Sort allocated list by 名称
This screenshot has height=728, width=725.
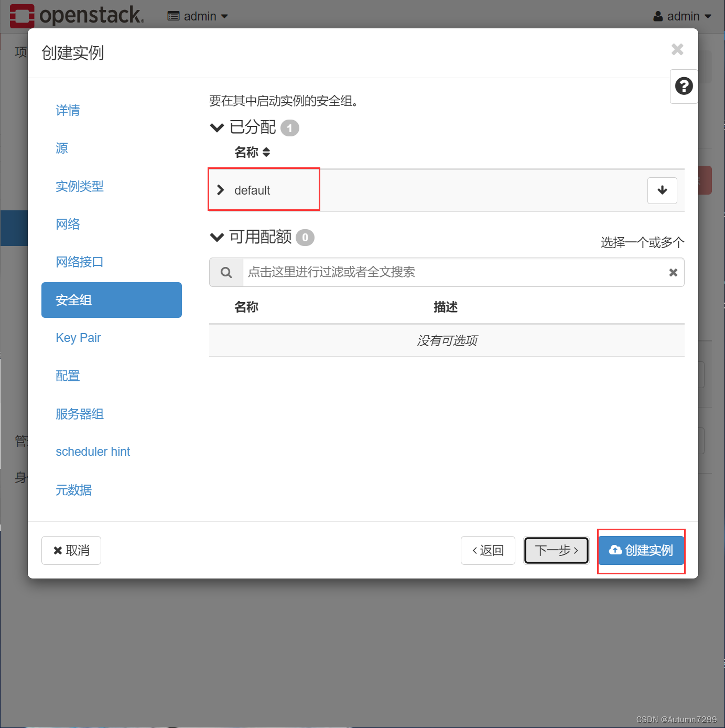tap(252, 152)
